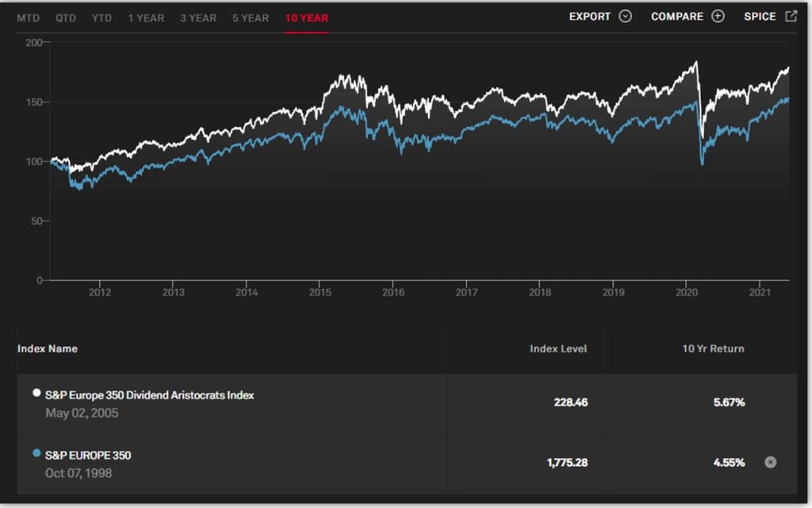812x508 pixels.
Task: Switch to the MTD tab
Action: point(28,18)
